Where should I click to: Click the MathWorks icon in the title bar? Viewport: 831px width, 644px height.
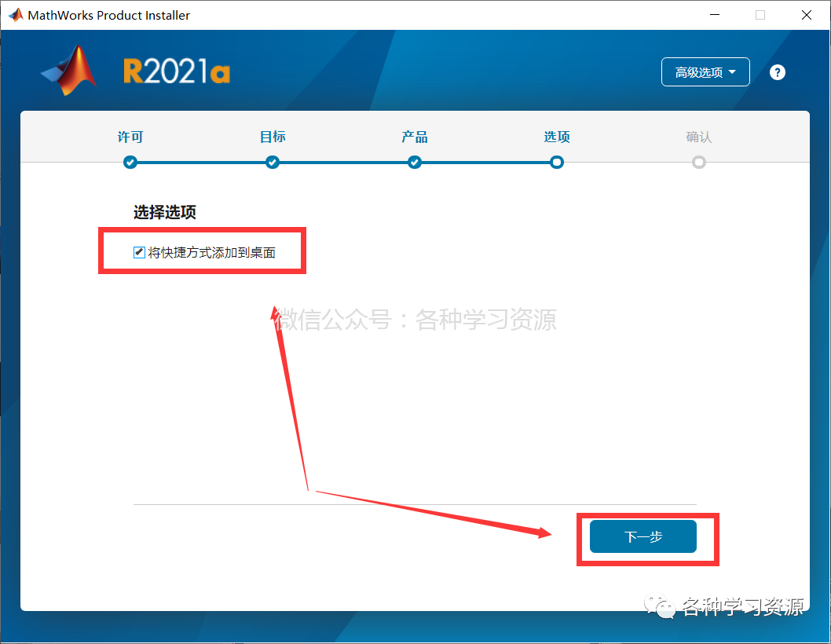tap(16, 15)
